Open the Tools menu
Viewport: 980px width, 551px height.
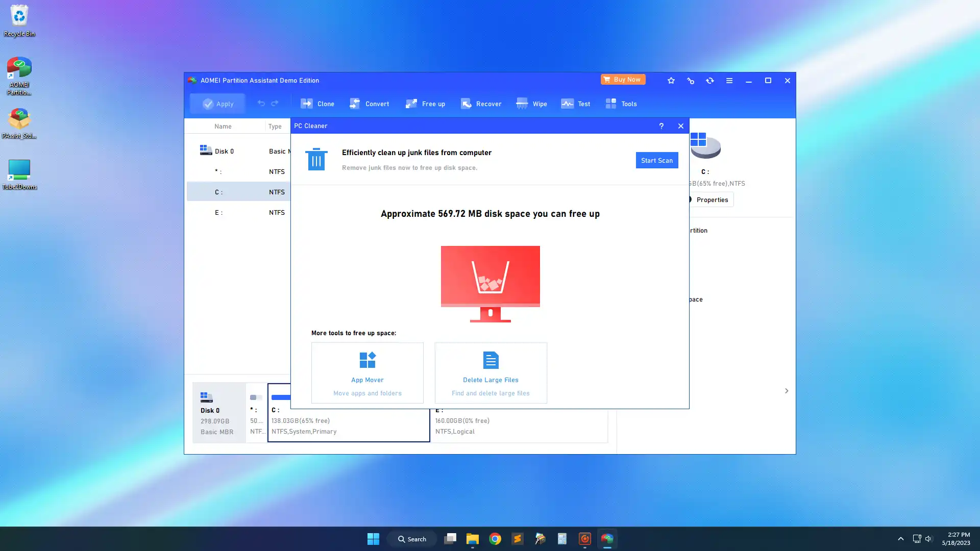click(x=621, y=104)
